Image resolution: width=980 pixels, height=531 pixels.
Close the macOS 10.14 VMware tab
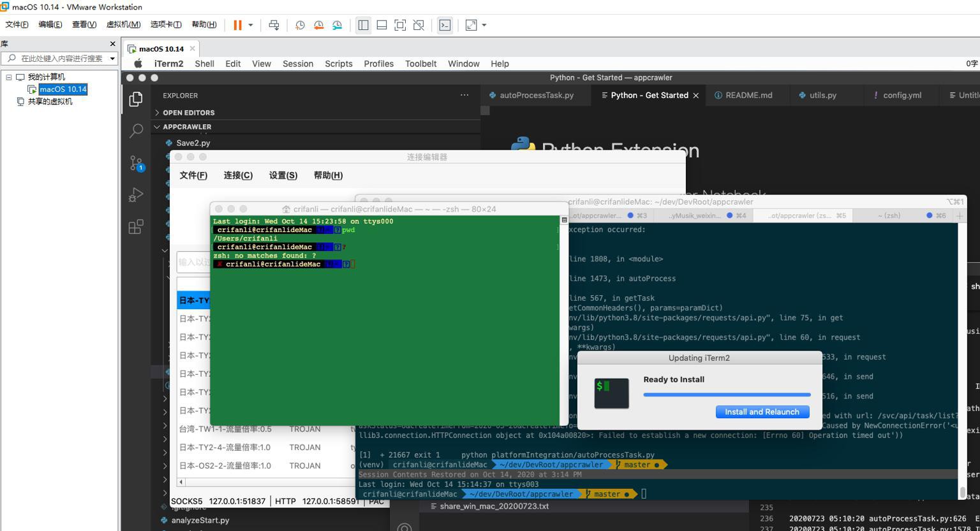[192, 48]
